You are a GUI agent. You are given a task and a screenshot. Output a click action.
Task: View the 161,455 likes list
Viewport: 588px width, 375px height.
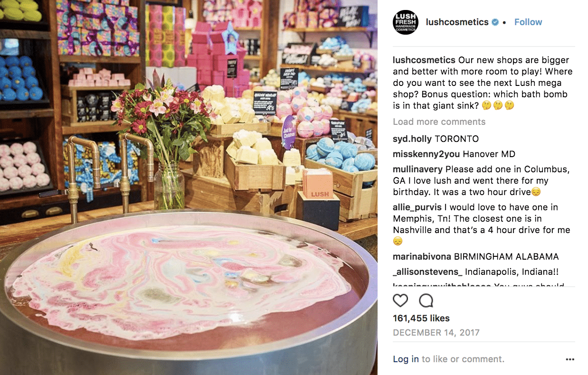tap(421, 319)
